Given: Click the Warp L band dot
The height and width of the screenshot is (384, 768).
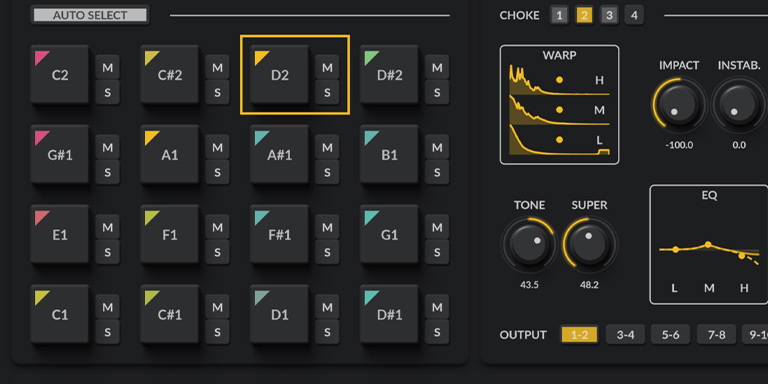Looking at the screenshot, I should 559,140.
